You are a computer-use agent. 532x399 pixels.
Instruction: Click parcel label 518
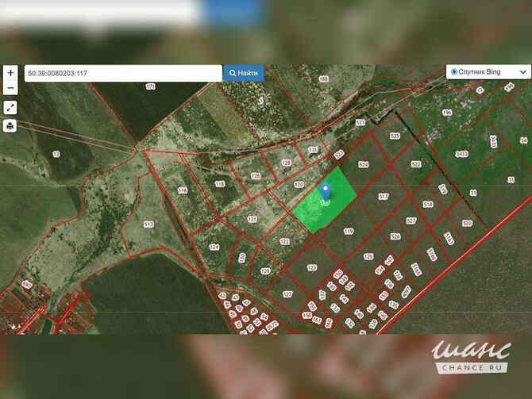click(x=428, y=204)
